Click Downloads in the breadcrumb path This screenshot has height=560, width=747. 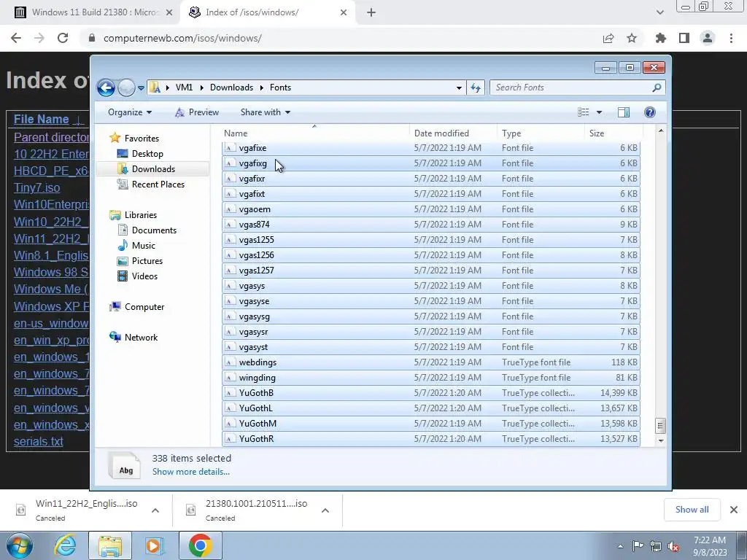[x=231, y=87]
